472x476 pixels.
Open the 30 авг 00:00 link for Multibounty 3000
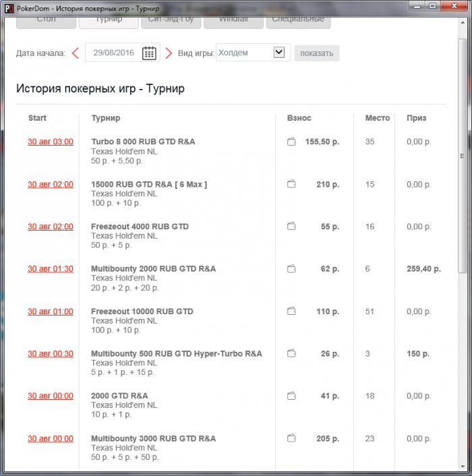(51, 439)
